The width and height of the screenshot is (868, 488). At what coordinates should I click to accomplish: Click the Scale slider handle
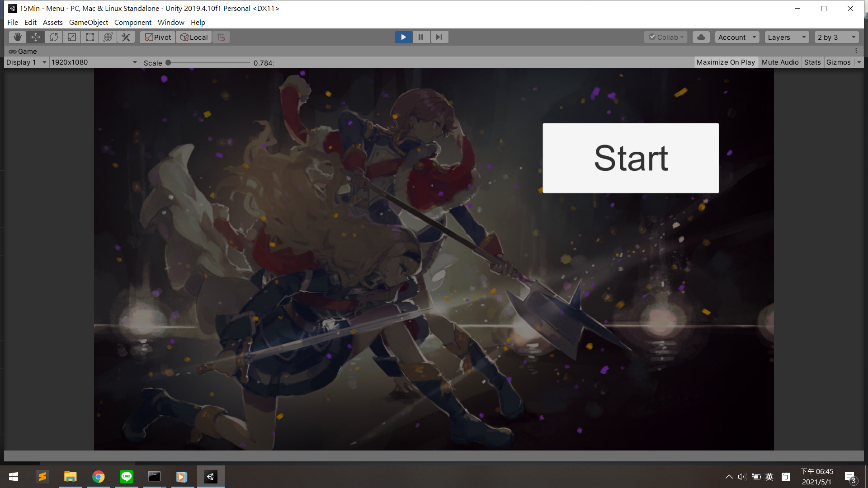(168, 63)
